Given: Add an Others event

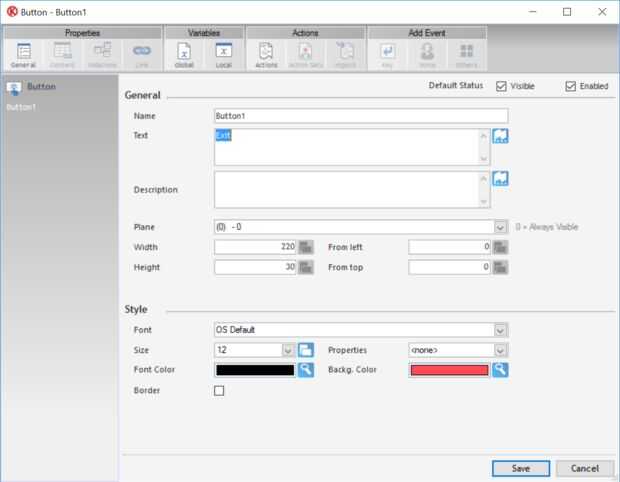Looking at the screenshot, I should pos(467,55).
